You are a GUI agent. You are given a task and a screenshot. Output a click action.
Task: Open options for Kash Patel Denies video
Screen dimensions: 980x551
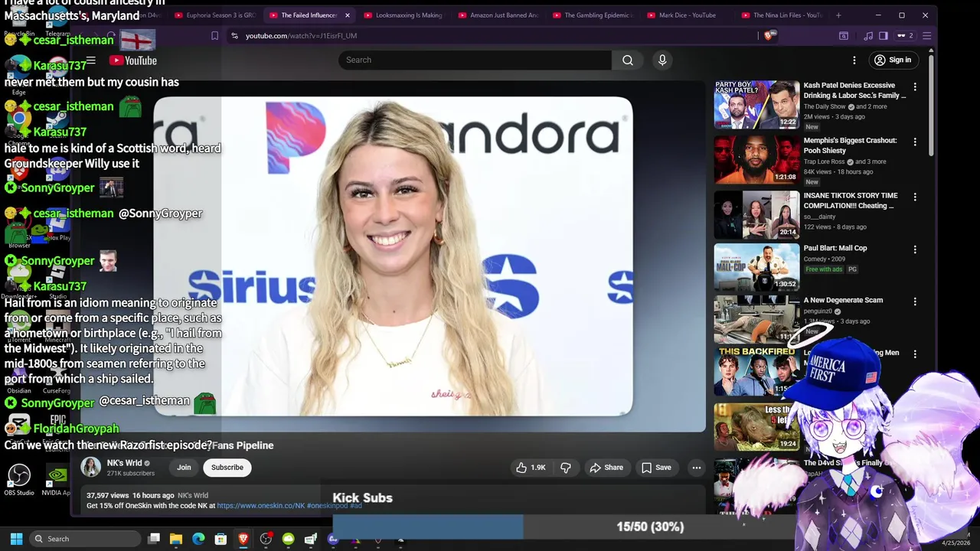[915, 87]
